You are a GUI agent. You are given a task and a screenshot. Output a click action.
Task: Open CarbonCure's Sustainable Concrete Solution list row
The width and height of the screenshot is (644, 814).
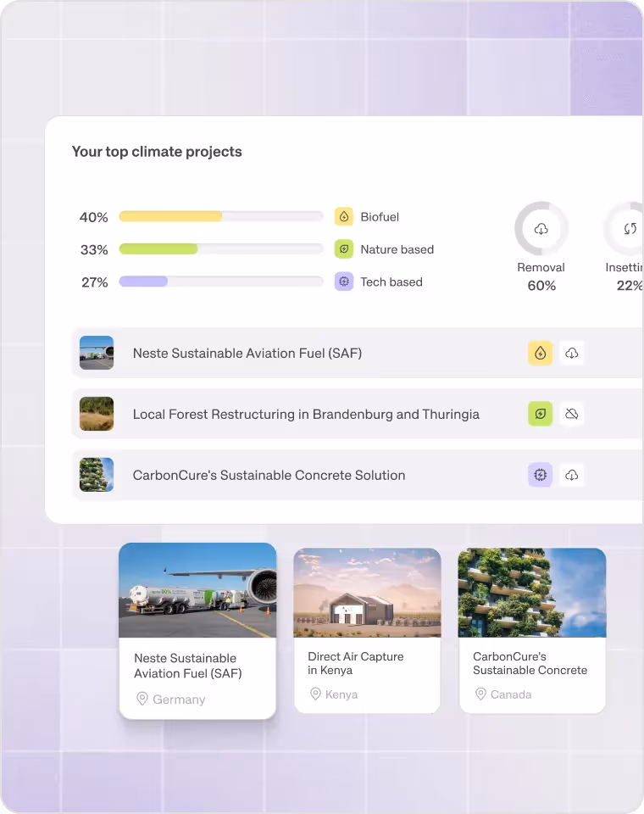(x=269, y=475)
